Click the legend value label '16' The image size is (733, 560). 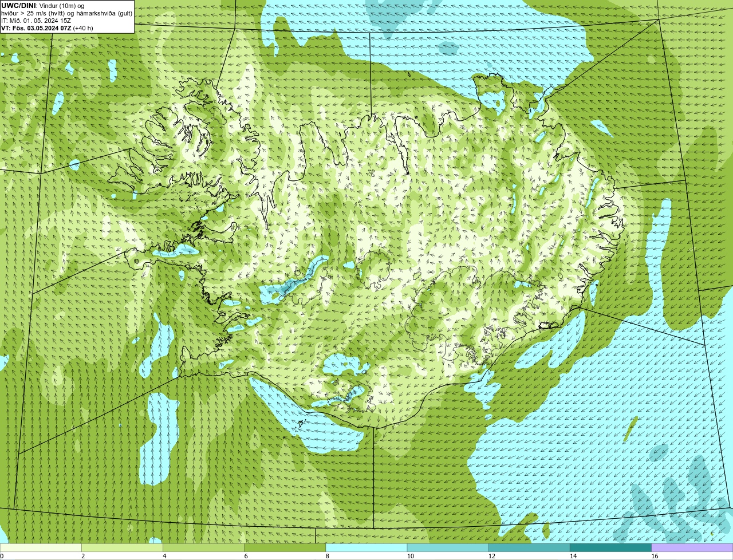click(655, 556)
